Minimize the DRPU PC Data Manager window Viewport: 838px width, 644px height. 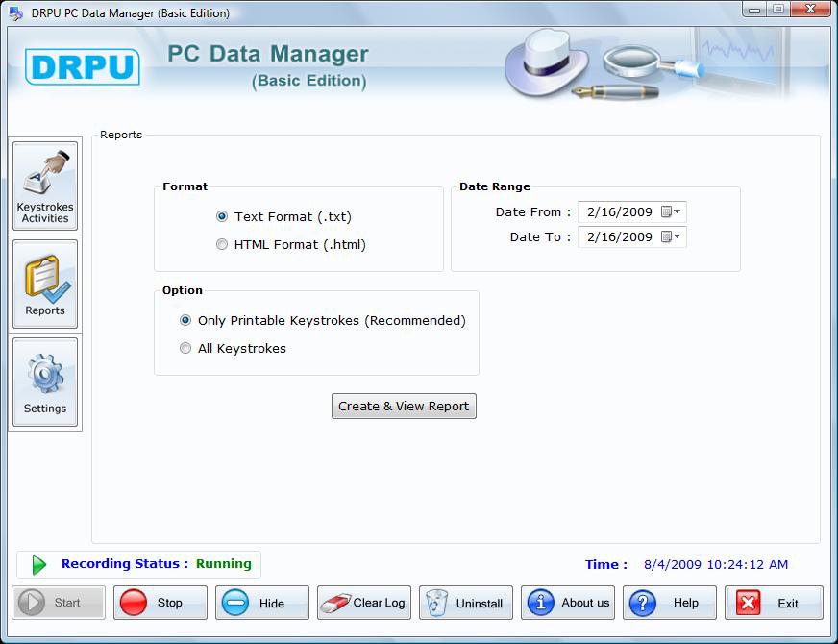click(x=754, y=9)
